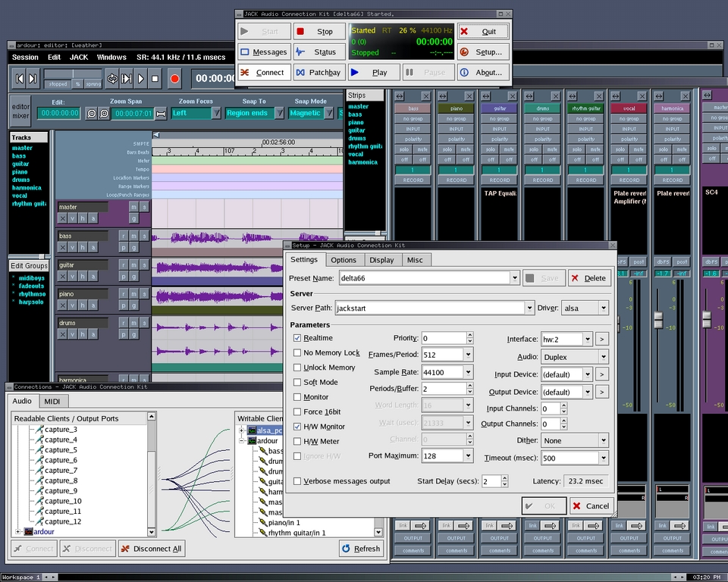Open the Sample Rate dropdown
The image size is (728, 582).
468,372
